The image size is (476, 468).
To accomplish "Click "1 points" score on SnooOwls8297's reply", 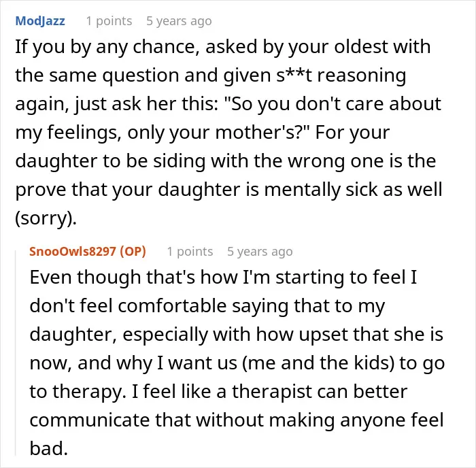I will point(190,252).
